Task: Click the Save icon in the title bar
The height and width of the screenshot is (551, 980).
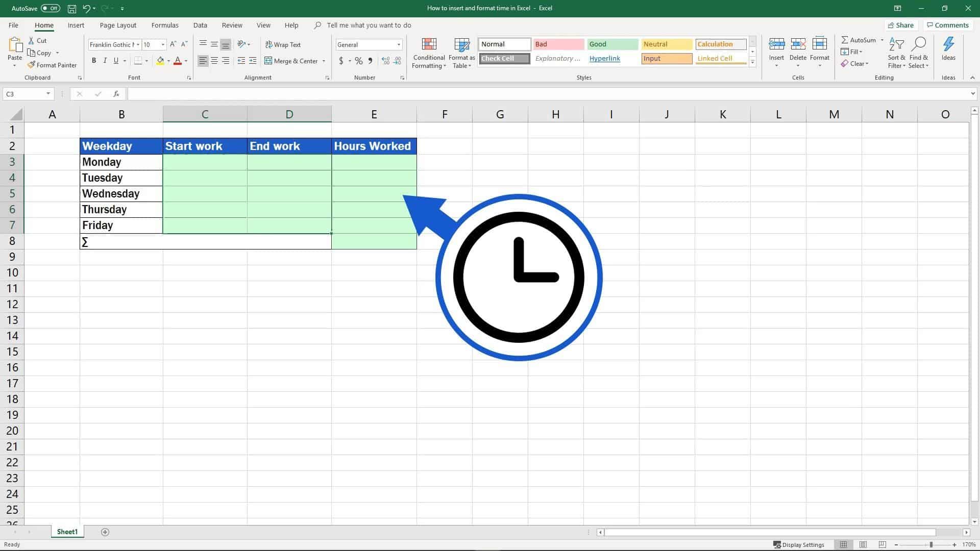Action: pyautogui.click(x=72, y=9)
